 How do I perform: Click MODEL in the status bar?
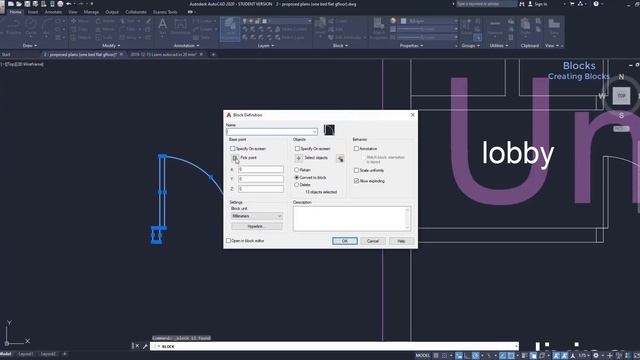point(422,356)
